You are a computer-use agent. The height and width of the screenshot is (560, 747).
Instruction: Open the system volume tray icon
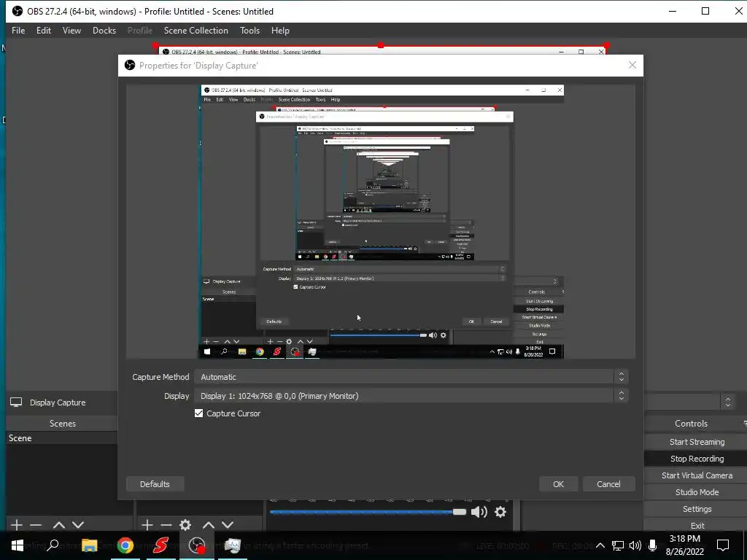coord(635,545)
